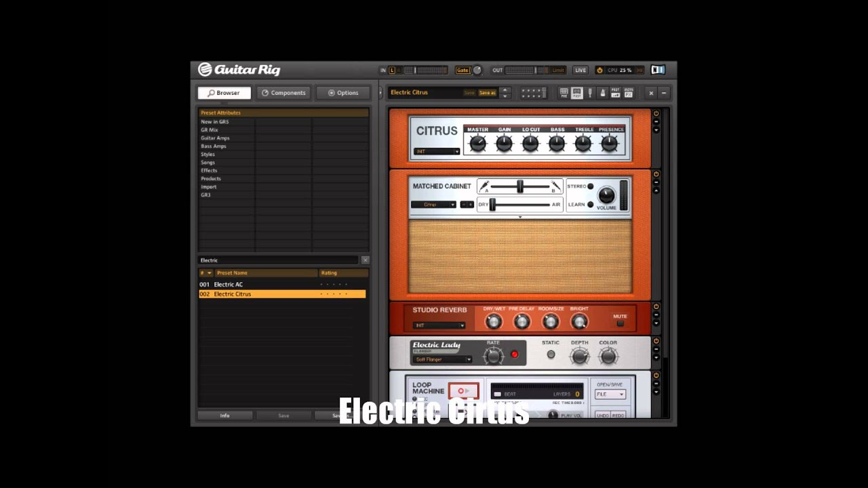Toggle the Matched Cabinet power button
Screen dimensions: 868x488
click(x=656, y=174)
